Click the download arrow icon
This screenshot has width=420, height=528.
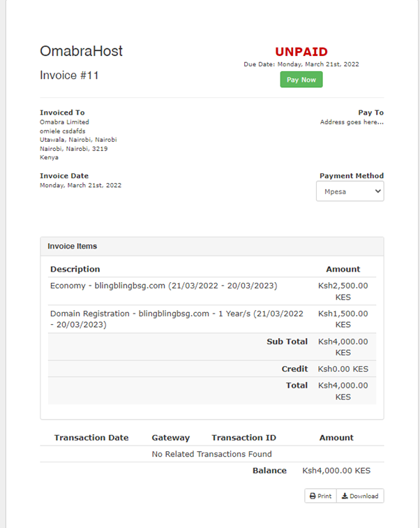click(x=345, y=496)
